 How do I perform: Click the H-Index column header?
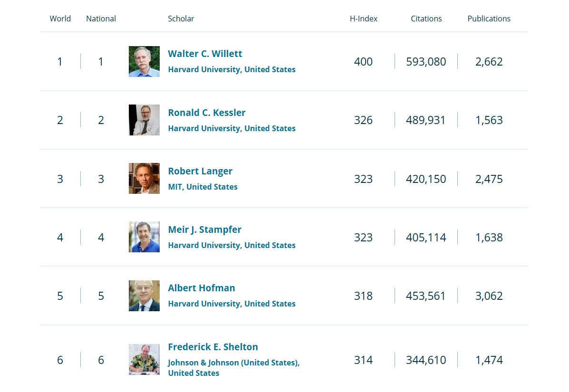click(x=364, y=19)
